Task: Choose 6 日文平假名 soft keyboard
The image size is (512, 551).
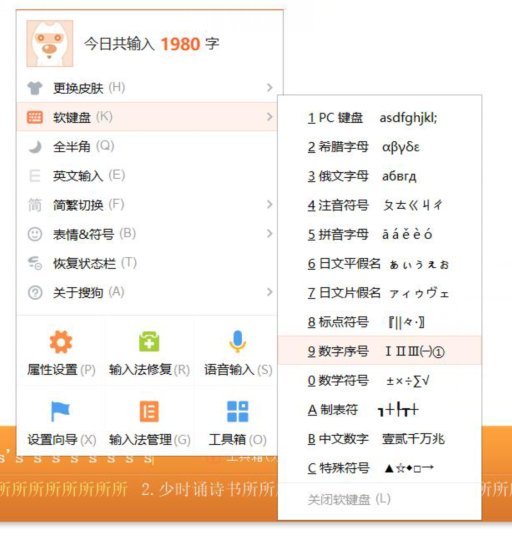Action: click(x=380, y=264)
